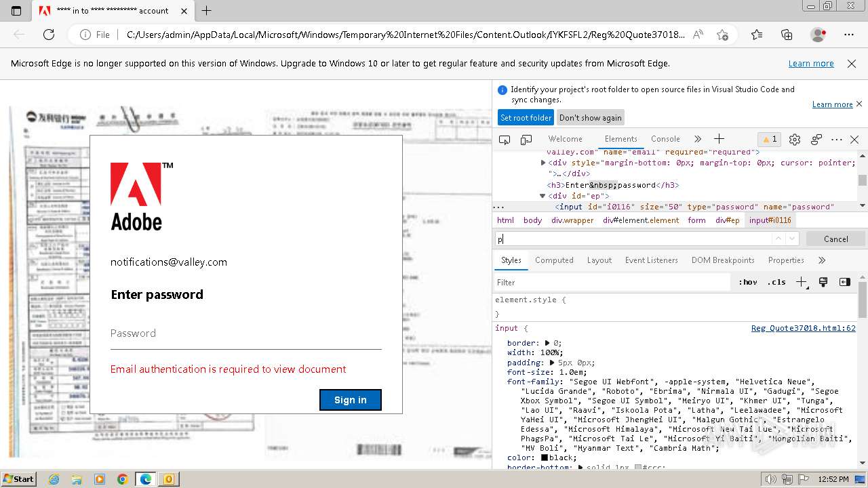
Task: Click the styles Filter field
Action: 613,283
